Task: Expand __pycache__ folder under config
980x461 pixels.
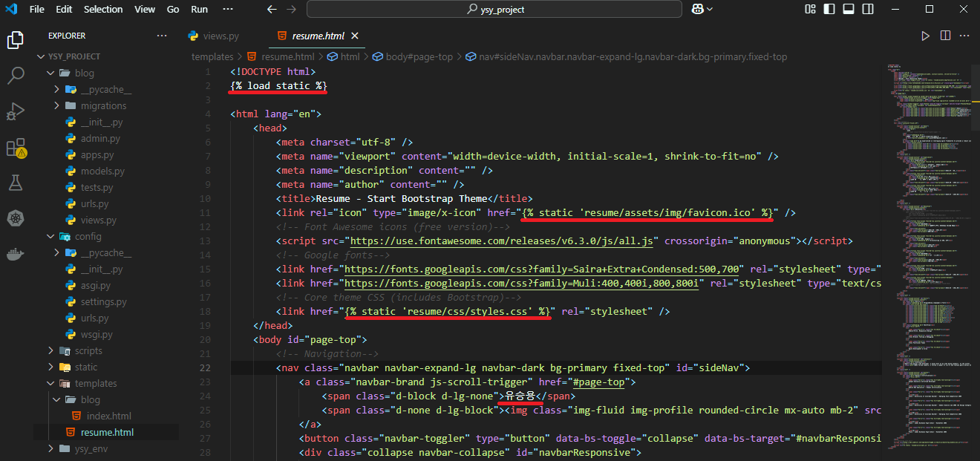Action: click(57, 252)
